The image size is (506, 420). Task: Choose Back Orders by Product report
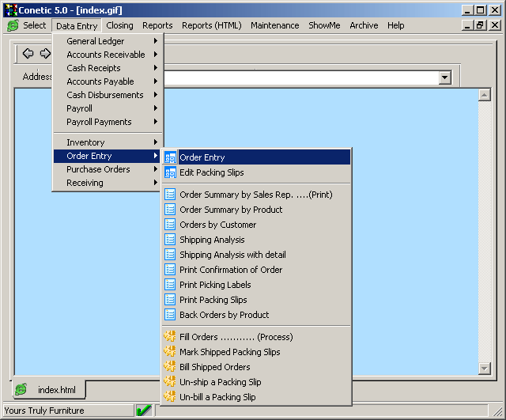pos(224,315)
